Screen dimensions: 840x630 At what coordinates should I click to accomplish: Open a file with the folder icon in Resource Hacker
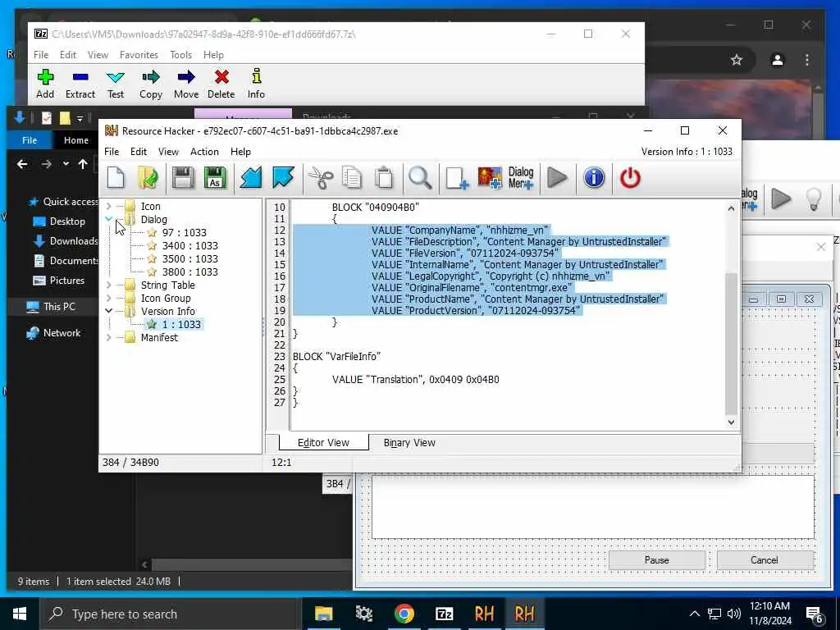tap(148, 178)
